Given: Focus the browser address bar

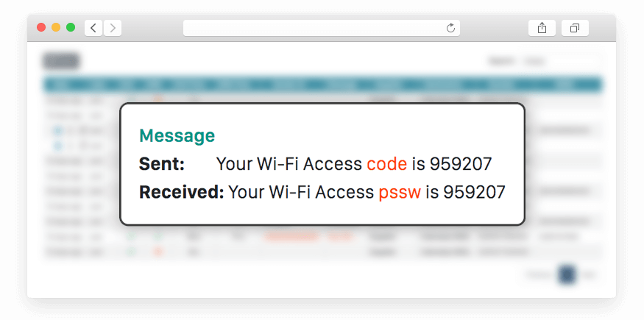Looking at the screenshot, I should pyautogui.click(x=321, y=28).
